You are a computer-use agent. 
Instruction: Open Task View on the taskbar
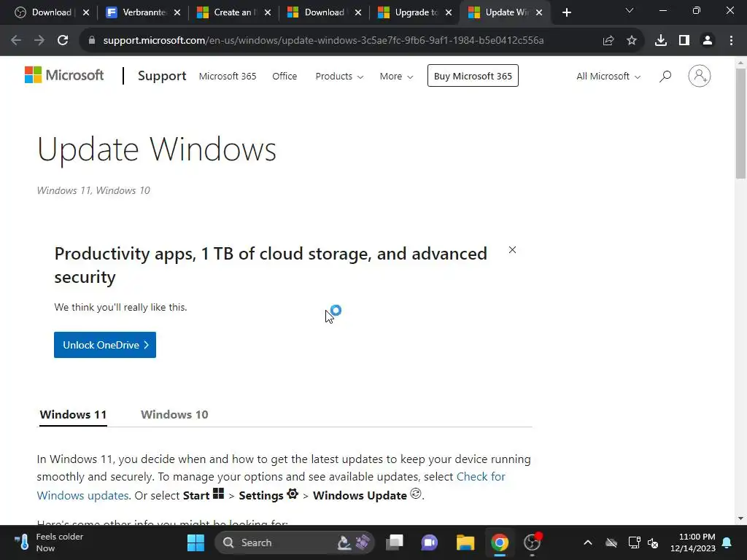[x=395, y=542]
